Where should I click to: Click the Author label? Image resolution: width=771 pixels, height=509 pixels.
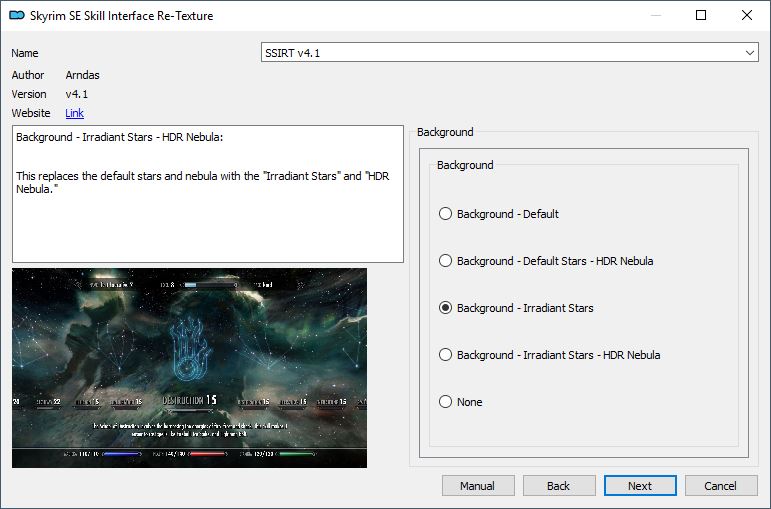click(x=28, y=75)
